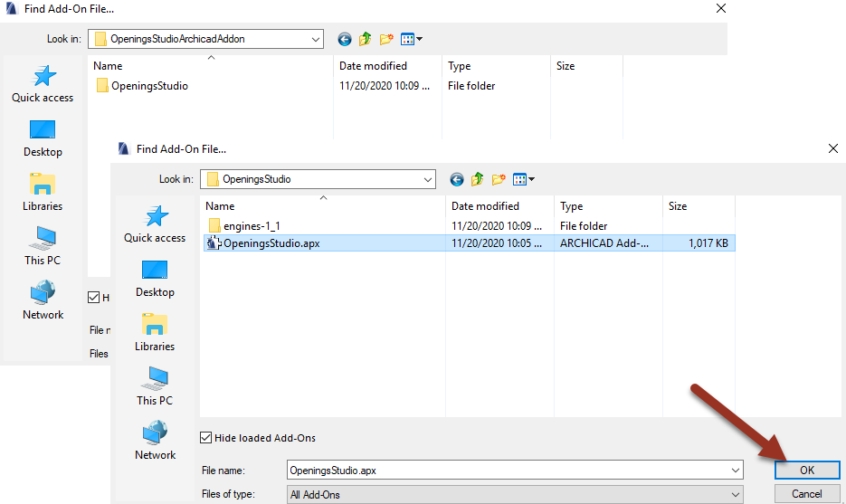Go back using the back dialog's back arrow
Image resolution: width=846 pixels, height=504 pixels.
coord(344,39)
